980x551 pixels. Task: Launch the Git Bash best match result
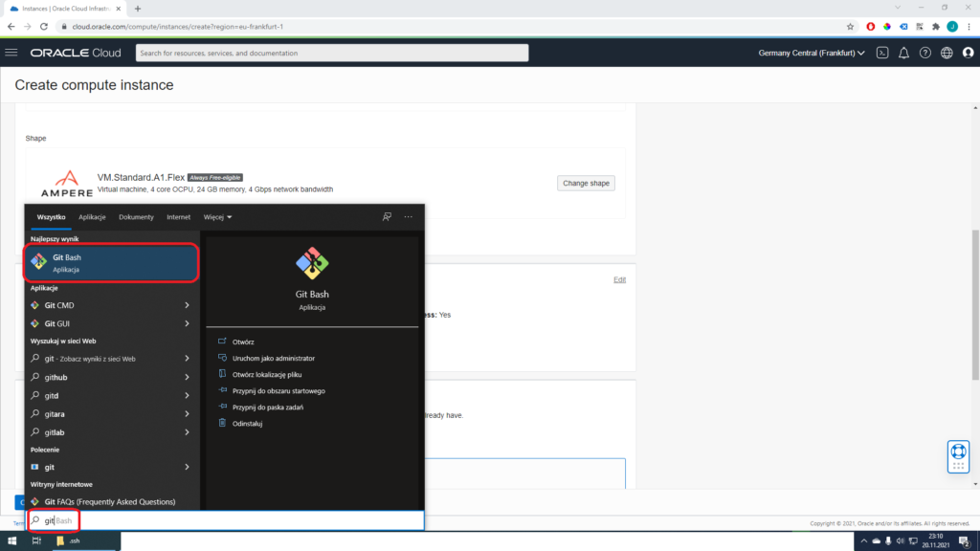coord(111,263)
